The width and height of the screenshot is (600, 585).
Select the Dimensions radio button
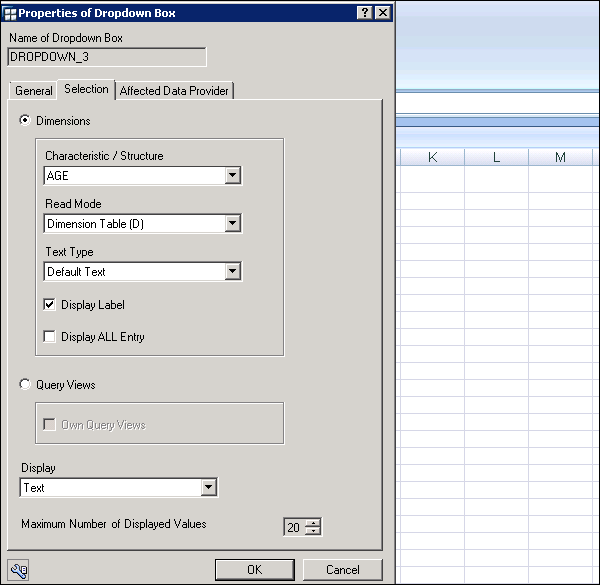(25, 121)
